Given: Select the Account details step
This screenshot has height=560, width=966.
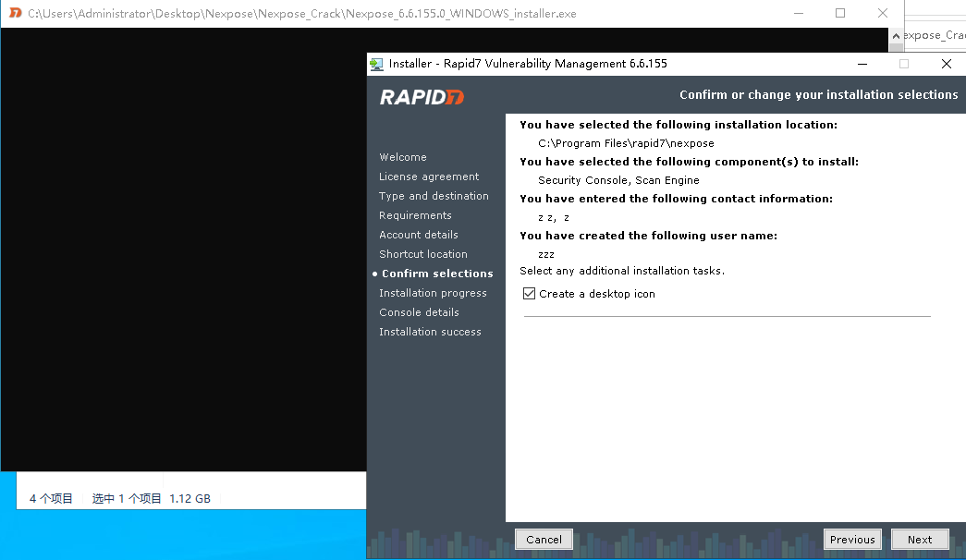Looking at the screenshot, I should (419, 235).
